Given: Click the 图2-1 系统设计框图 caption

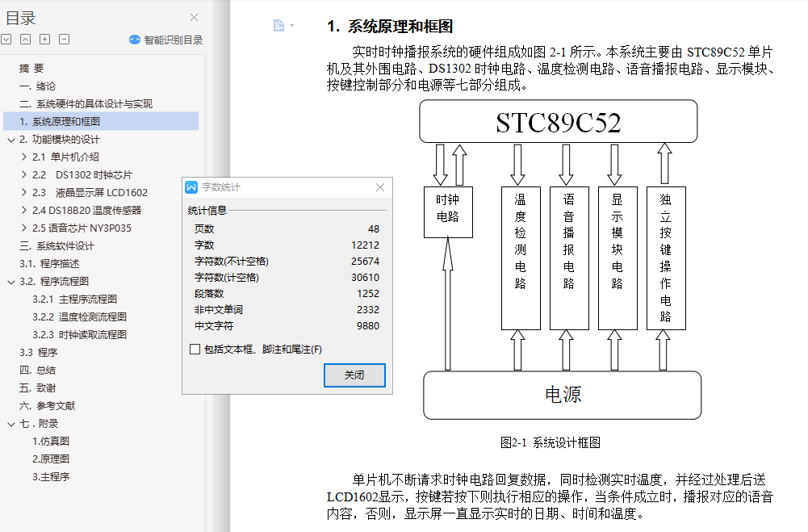Looking at the screenshot, I should coord(550,443).
